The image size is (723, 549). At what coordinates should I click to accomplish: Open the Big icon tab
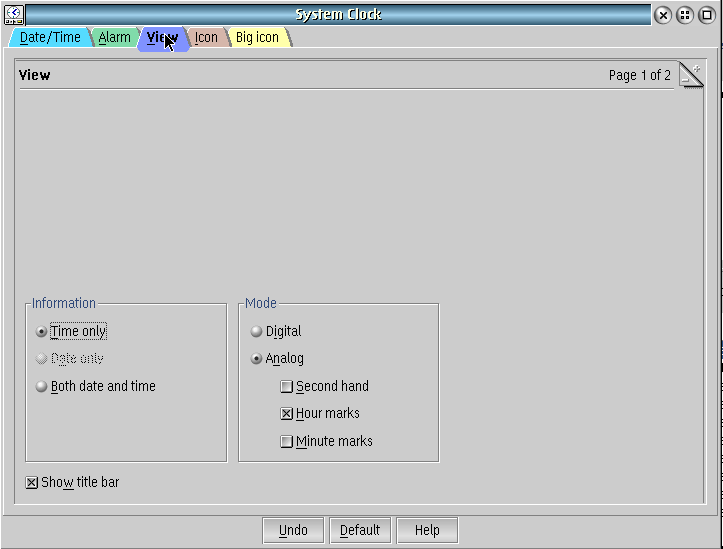pyautogui.click(x=257, y=37)
